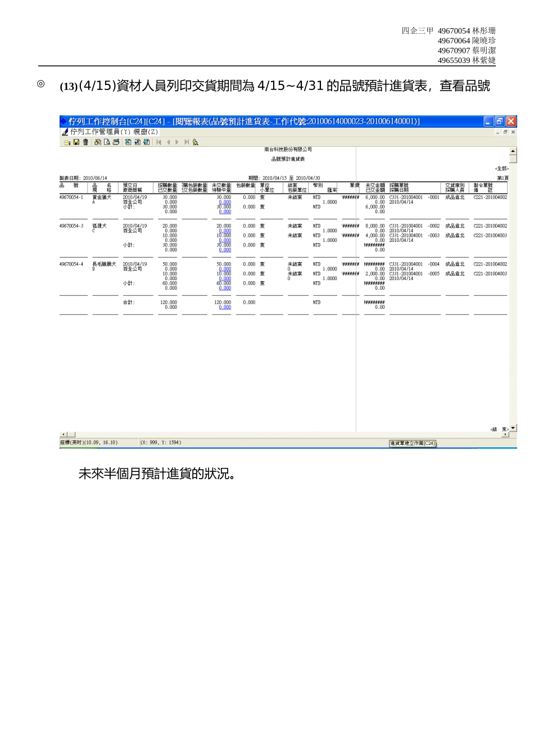Image resolution: width=534 pixels, height=756 pixels.
Task: Click order number C331-201004001 -0001
Action: click(x=414, y=197)
